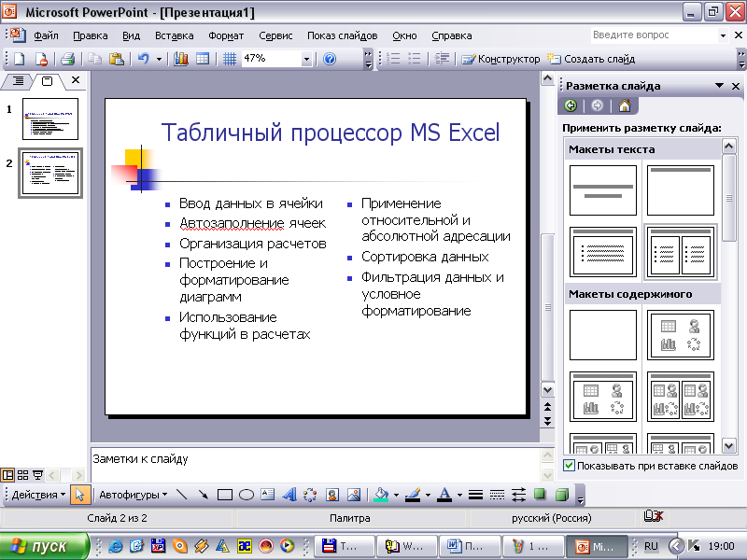Go back in the task pane
747x560 pixels.
pos(571,105)
